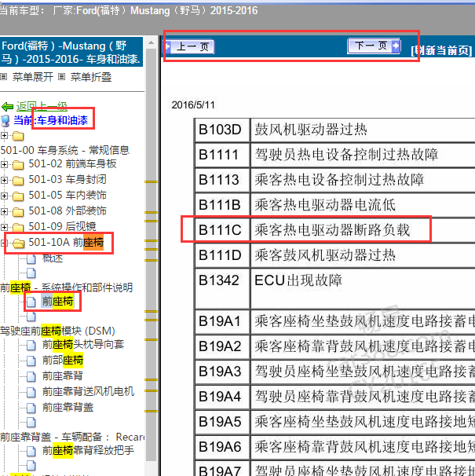Click the page icon beside selected 前座椅
The image size is (475, 476).
31,302
